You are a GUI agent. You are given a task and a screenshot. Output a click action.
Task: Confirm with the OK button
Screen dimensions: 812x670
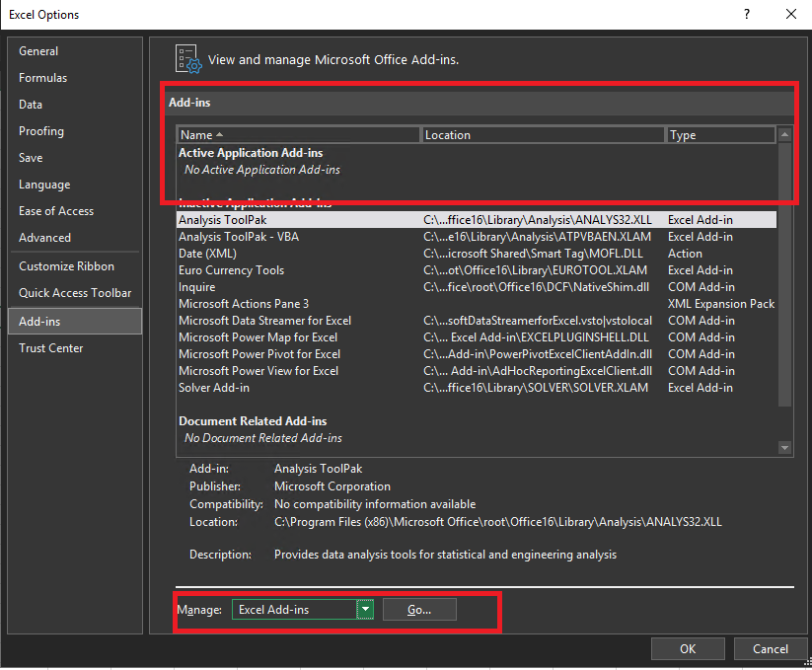[688, 648]
